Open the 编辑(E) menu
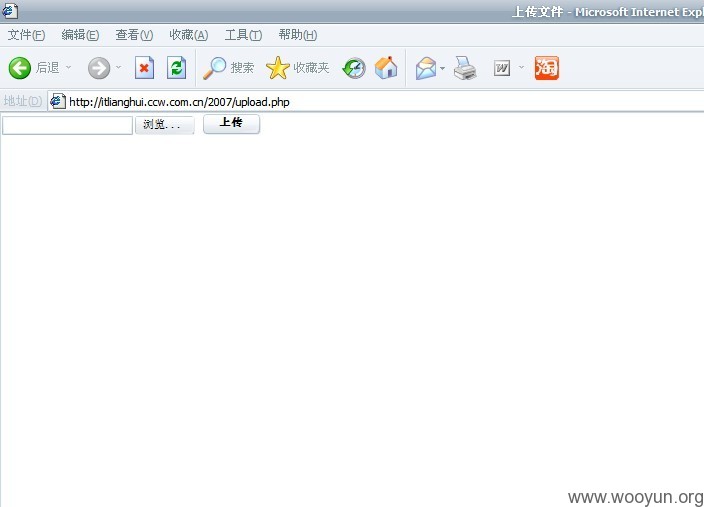The width and height of the screenshot is (704, 507). [80, 35]
